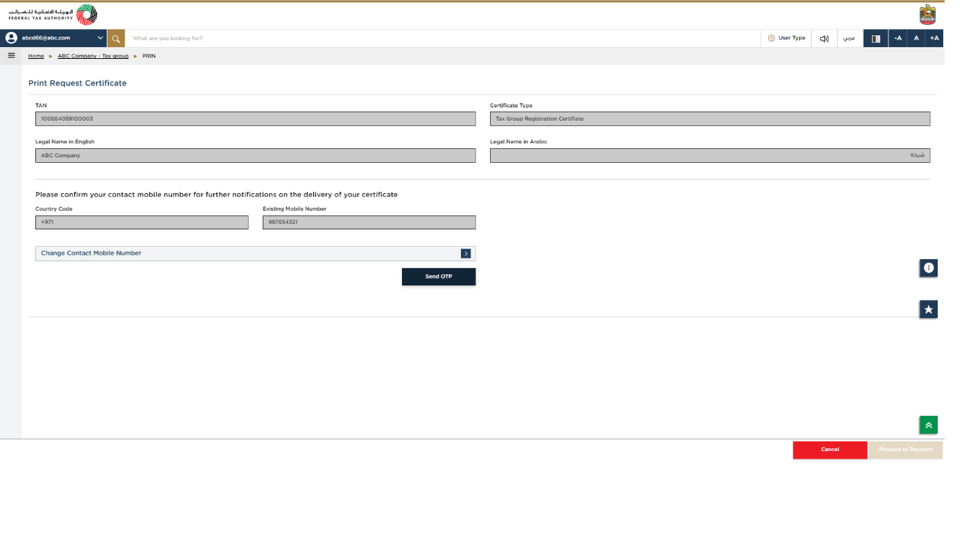Viewport: 980px width, 555px height.
Task: Click the PRIN breadcrumb text
Action: click(x=149, y=56)
